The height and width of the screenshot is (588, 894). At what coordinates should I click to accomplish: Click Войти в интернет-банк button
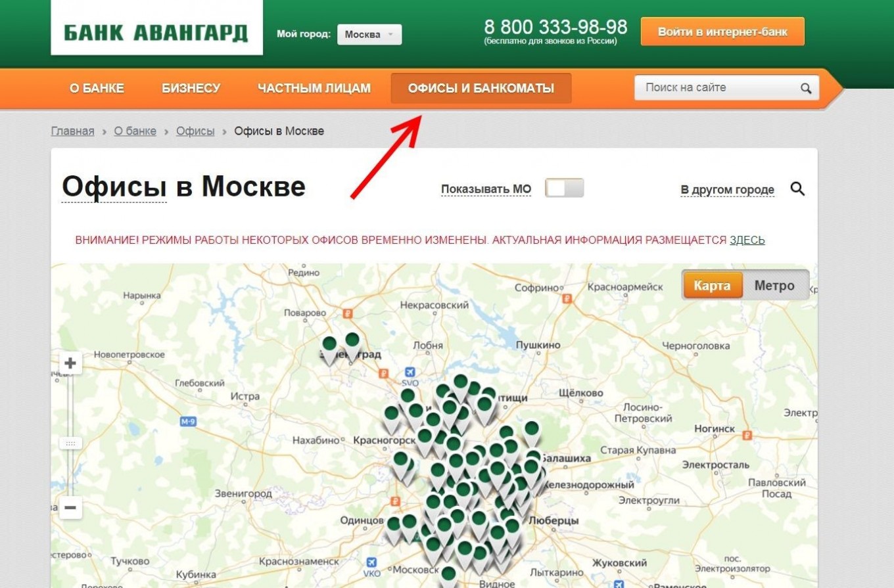(x=722, y=32)
